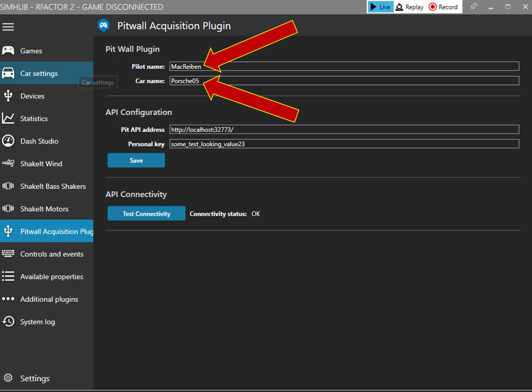This screenshot has width=532, height=392.
Task: Open System log section
Action: 46,321
